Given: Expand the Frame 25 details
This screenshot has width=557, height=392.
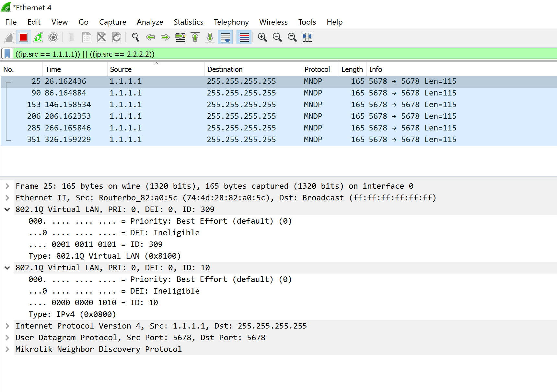Looking at the screenshot, I should coord(7,186).
